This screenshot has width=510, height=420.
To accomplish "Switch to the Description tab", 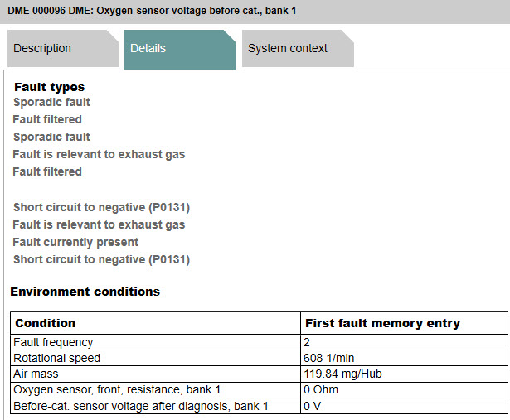I will point(42,49).
